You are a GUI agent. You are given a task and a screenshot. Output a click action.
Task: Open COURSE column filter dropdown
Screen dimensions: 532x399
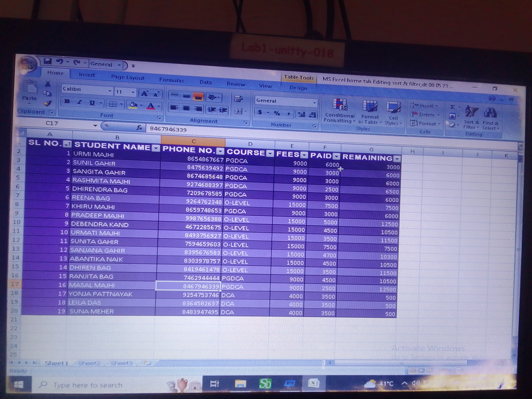coord(270,153)
